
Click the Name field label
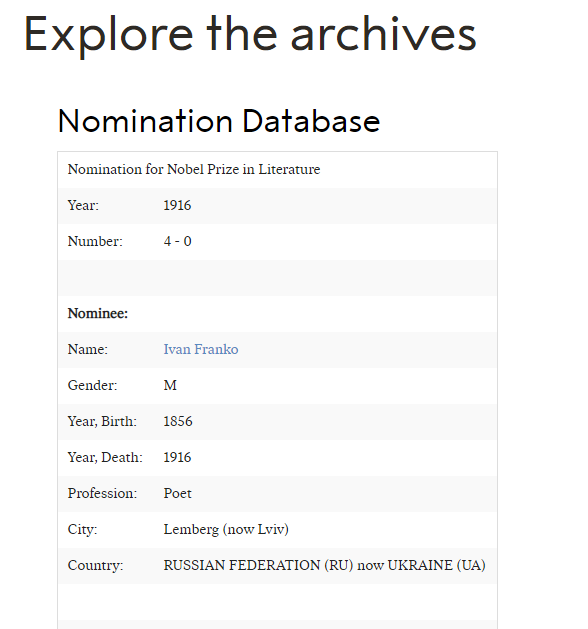87,349
